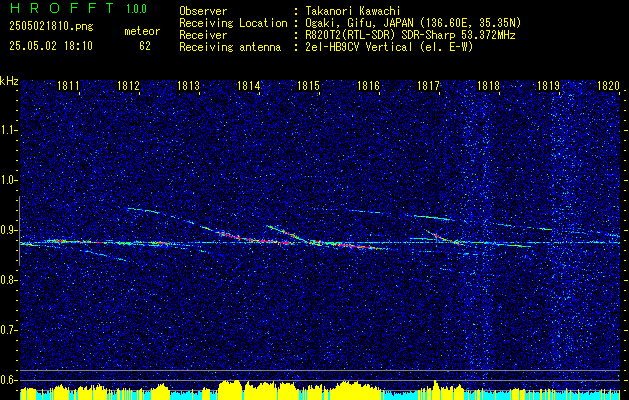Click the version number 1.0.0
The image size is (629, 400).
point(136,8)
